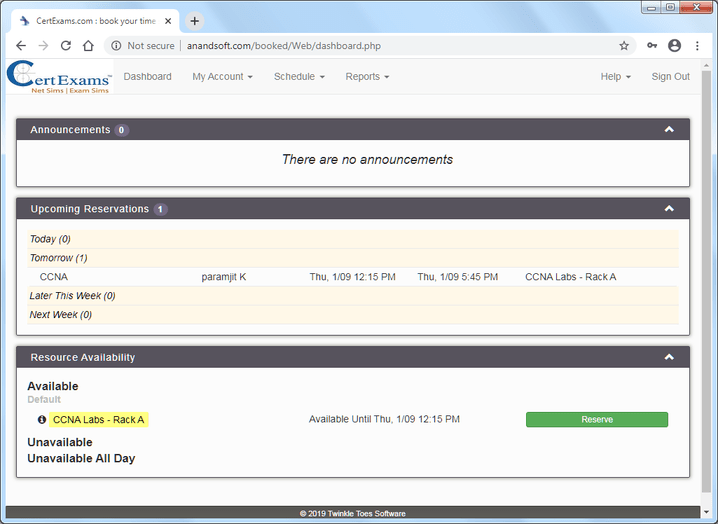The image size is (718, 524).
Task: Click the page vertical scrollbar thumb
Action: point(706,281)
